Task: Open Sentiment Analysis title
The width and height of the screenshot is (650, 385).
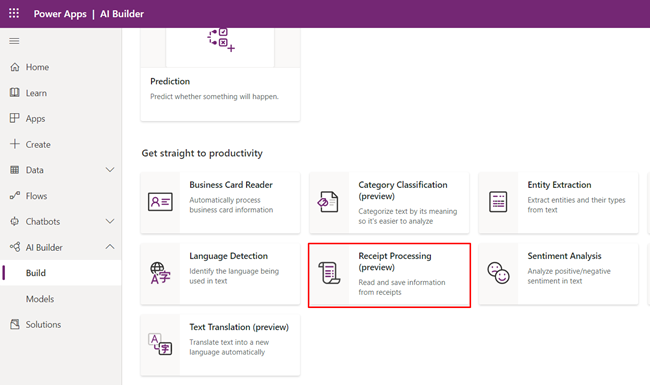Action: pyautogui.click(x=564, y=256)
